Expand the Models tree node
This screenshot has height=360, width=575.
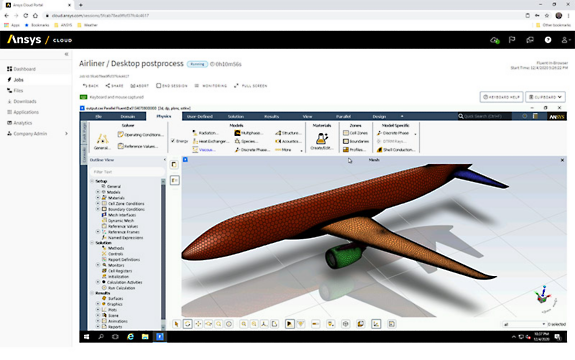tap(98, 192)
